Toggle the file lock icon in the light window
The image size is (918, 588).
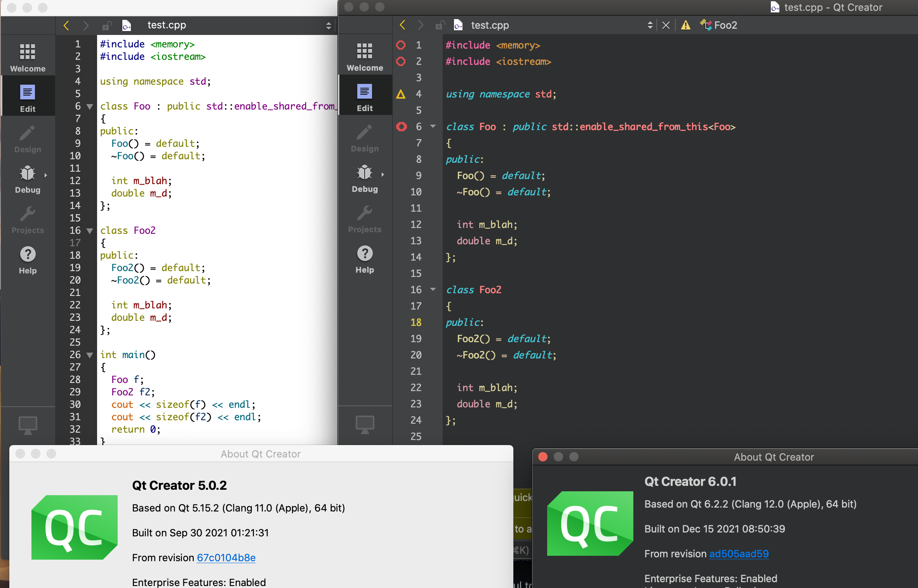(x=106, y=26)
